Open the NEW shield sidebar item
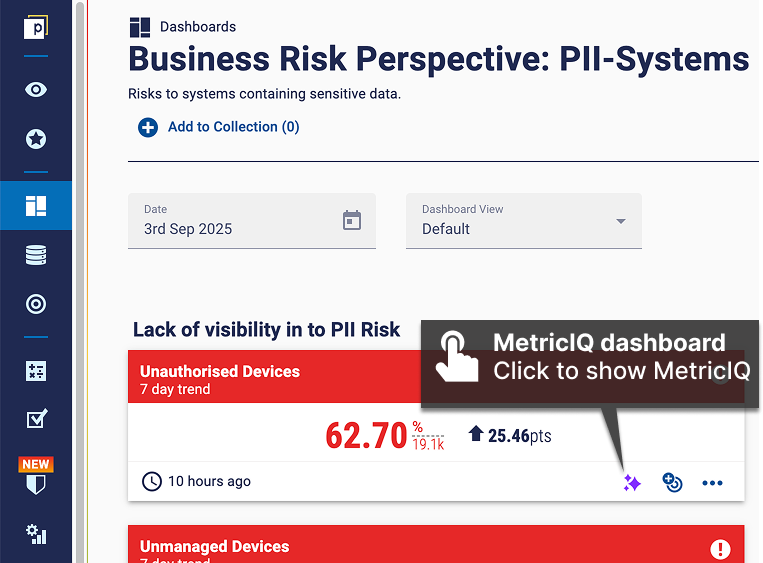The image size is (763, 563). [x=36, y=476]
